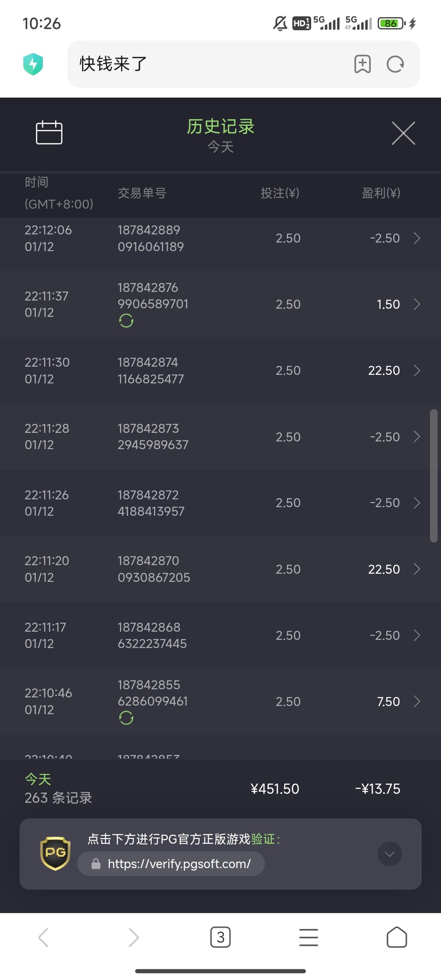Open the browser tabs counter showing 3
The image size is (441, 980).
(x=220, y=937)
